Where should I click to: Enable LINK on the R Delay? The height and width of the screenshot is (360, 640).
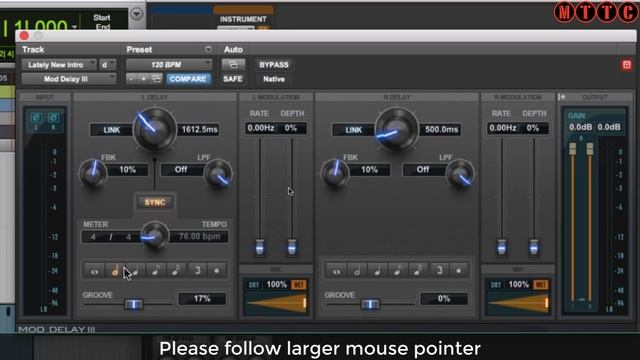[353, 130]
